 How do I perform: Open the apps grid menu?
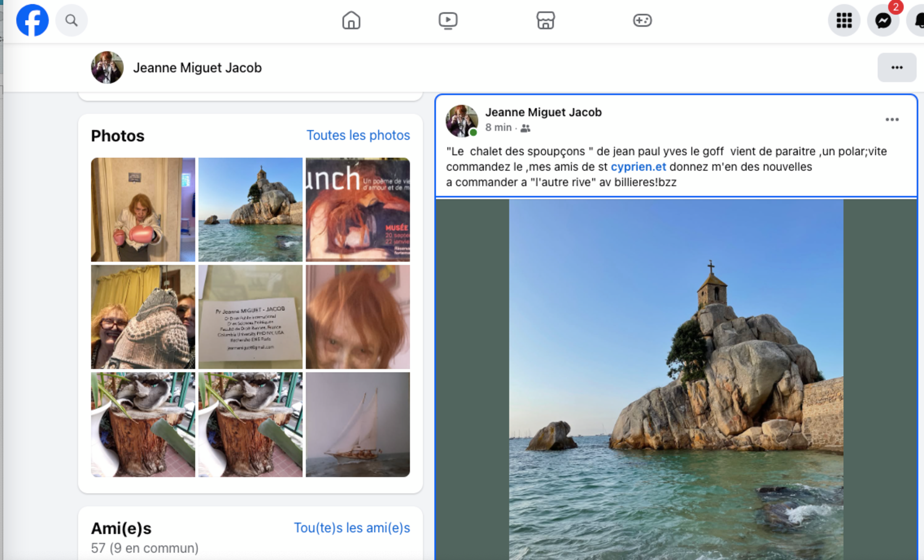click(x=844, y=20)
